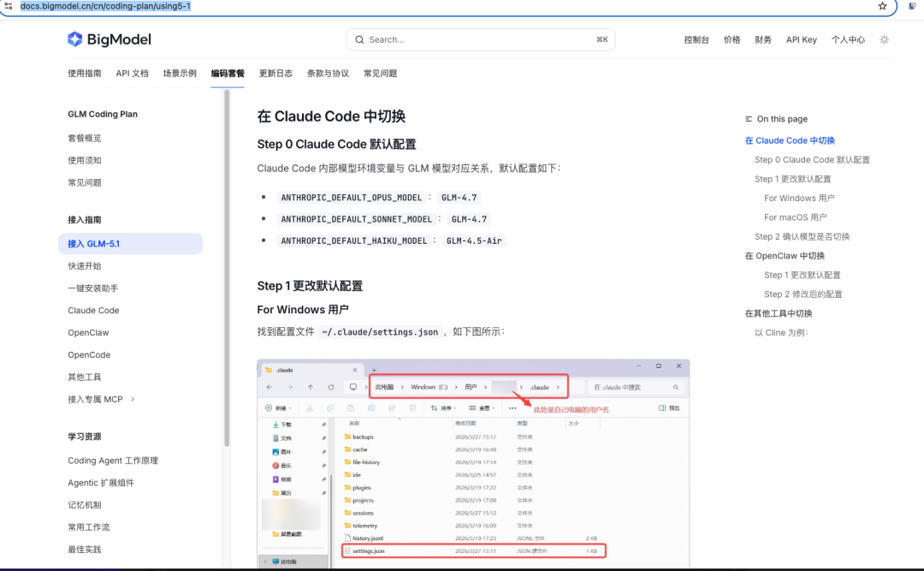924x571 pixels.
Task: Open Agentic 扩展组件 in the sidebar
Action: pos(101,483)
